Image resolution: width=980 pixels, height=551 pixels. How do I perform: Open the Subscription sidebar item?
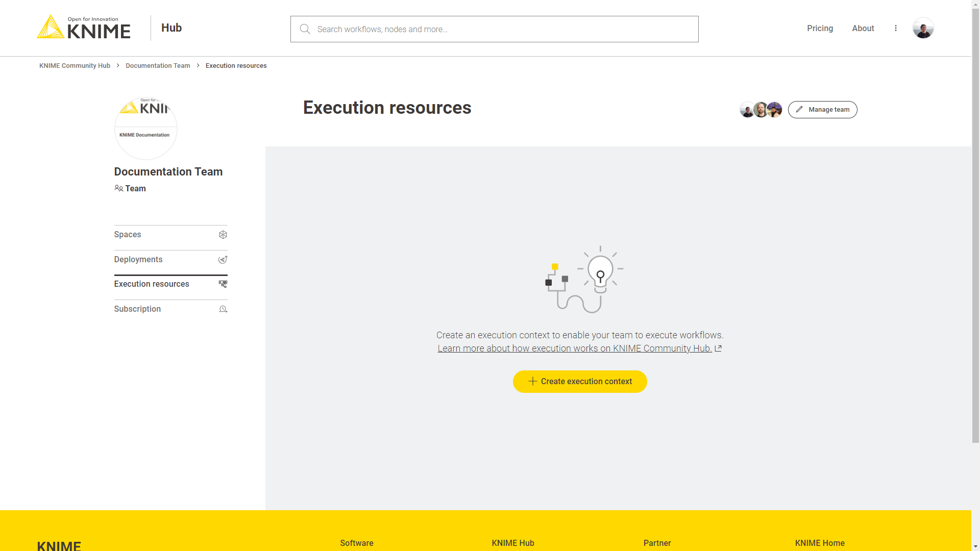pos(137,309)
